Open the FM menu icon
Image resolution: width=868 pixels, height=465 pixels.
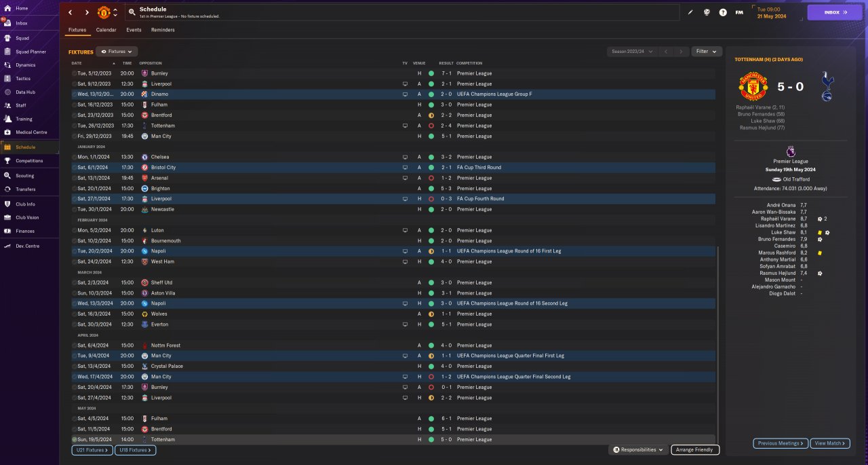pyautogui.click(x=739, y=12)
